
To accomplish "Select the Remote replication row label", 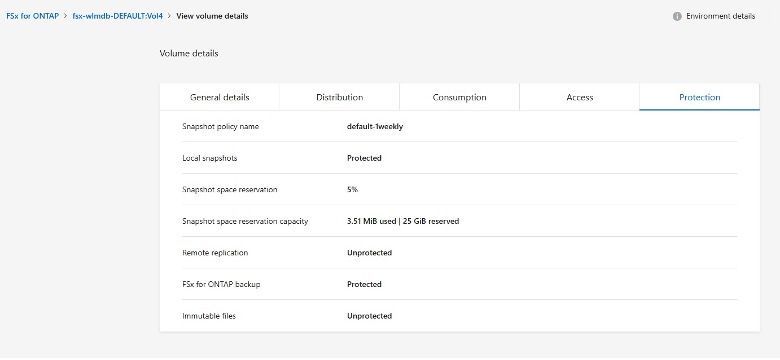I will coord(215,253).
